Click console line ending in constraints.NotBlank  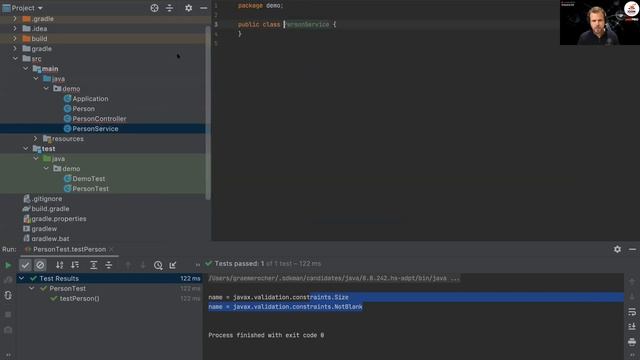point(285,307)
